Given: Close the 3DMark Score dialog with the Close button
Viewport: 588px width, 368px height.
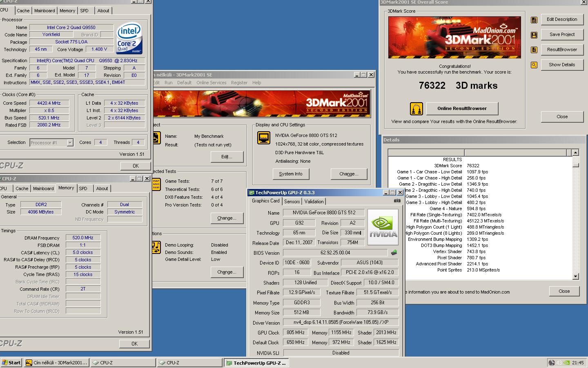Looking at the screenshot, I should (562, 117).
